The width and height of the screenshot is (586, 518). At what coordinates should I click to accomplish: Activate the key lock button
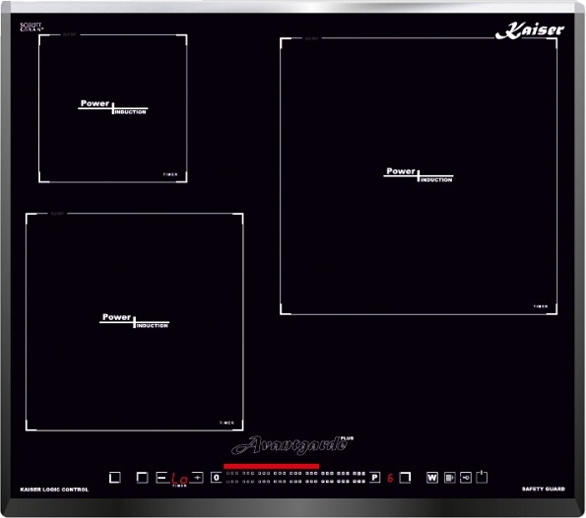tap(466, 478)
